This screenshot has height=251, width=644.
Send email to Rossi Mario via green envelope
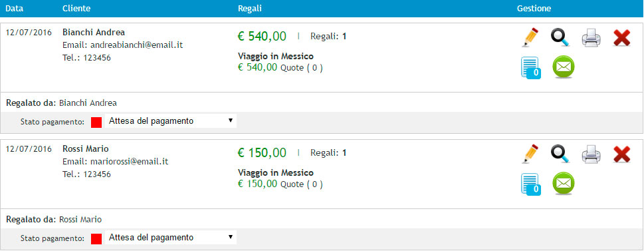coord(564,184)
